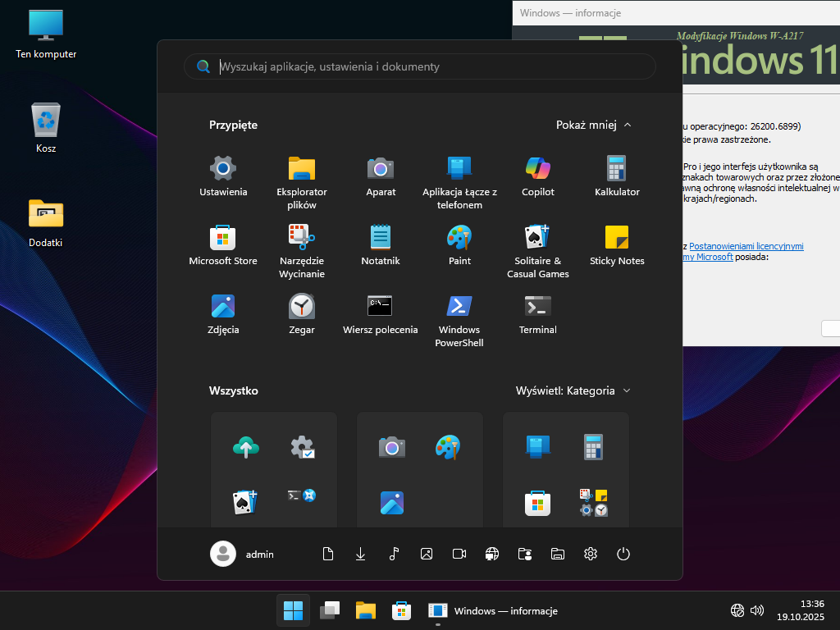Screen dimensions: 840x630
Task: Click the power button in Start menu
Action: (x=623, y=554)
